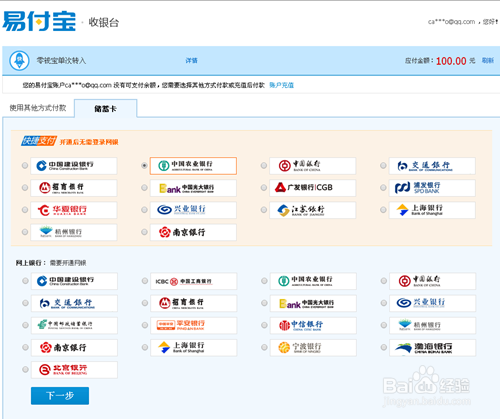Choose 交通银行 card in 快捷支付 section
The height and width of the screenshot is (419, 500).
pyautogui.click(x=432, y=166)
